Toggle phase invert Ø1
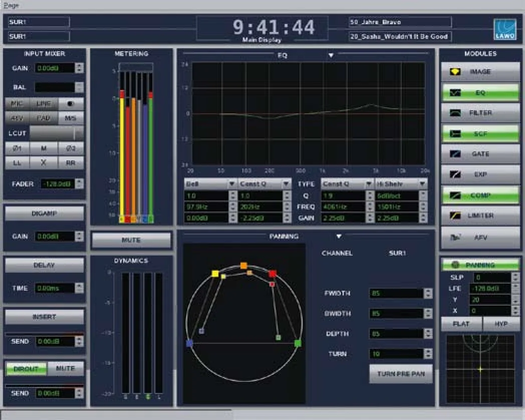 (17, 148)
